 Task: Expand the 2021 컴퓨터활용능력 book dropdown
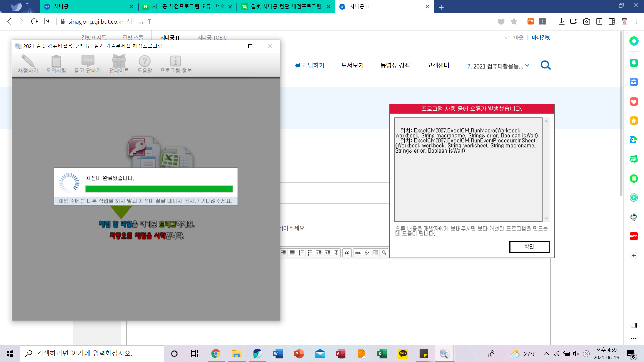(527, 66)
